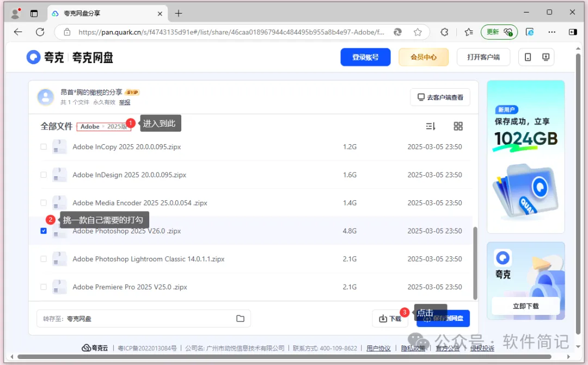The width and height of the screenshot is (588, 365).
Task: Click the 举报 report link
Action: 125,102
